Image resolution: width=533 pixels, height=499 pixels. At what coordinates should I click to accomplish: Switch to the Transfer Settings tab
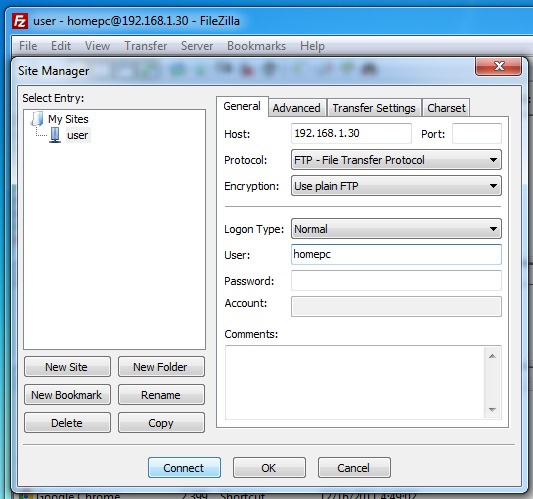click(374, 108)
